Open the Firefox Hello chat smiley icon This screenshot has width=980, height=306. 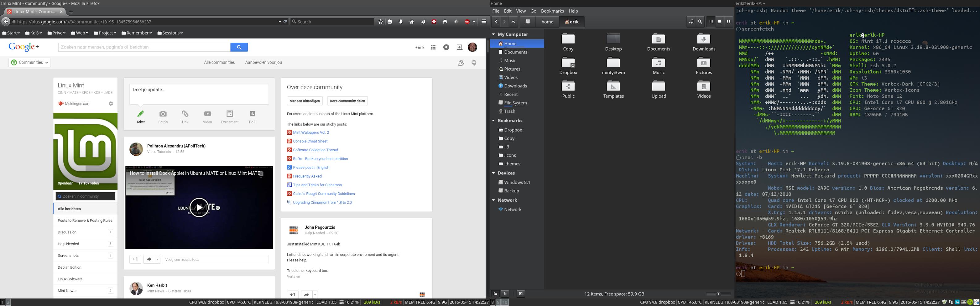(445, 22)
